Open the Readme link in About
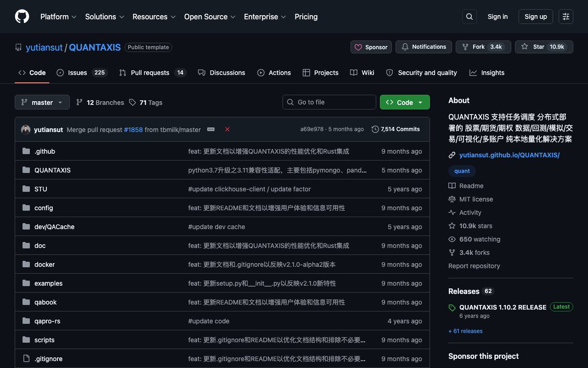Viewport: 588px width, 368px height. [x=466, y=186]
